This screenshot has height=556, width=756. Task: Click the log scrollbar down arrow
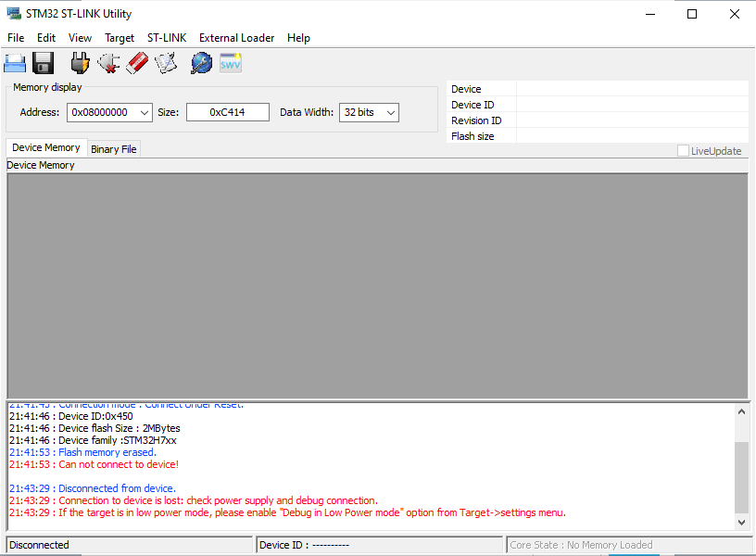click(741, 523)
